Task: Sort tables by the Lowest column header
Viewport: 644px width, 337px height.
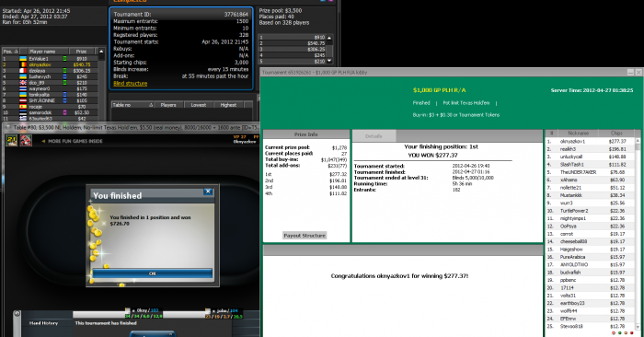Action: click(199, 105)
